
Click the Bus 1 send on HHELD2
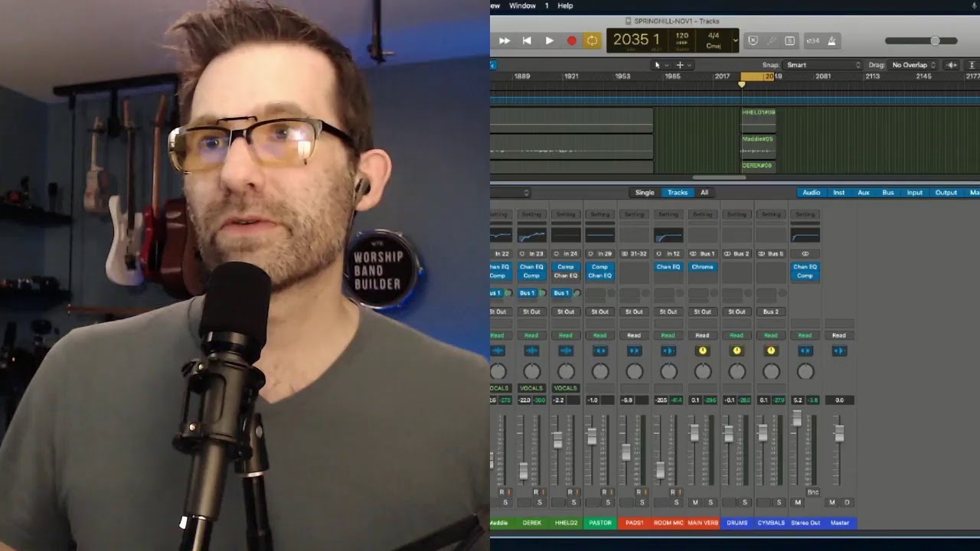561,293
